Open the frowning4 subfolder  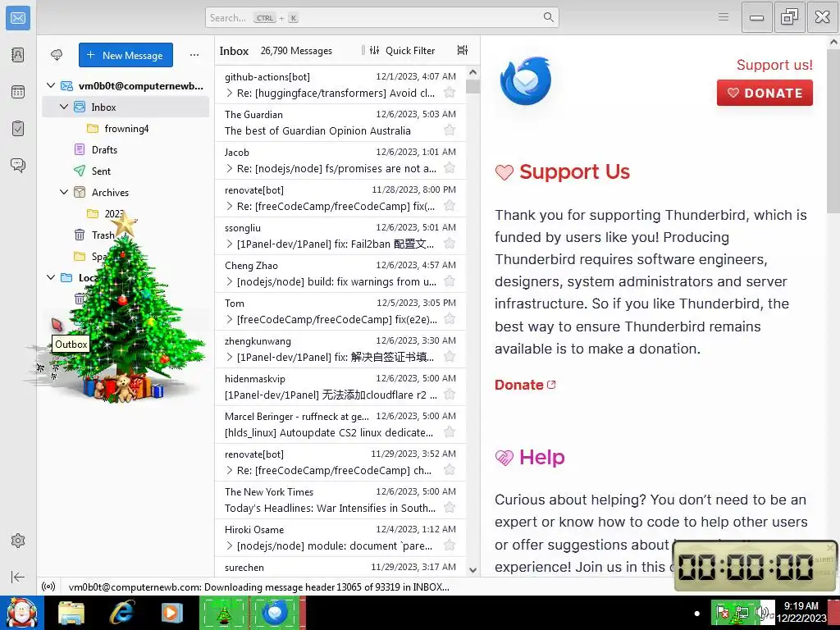[126, 129]
